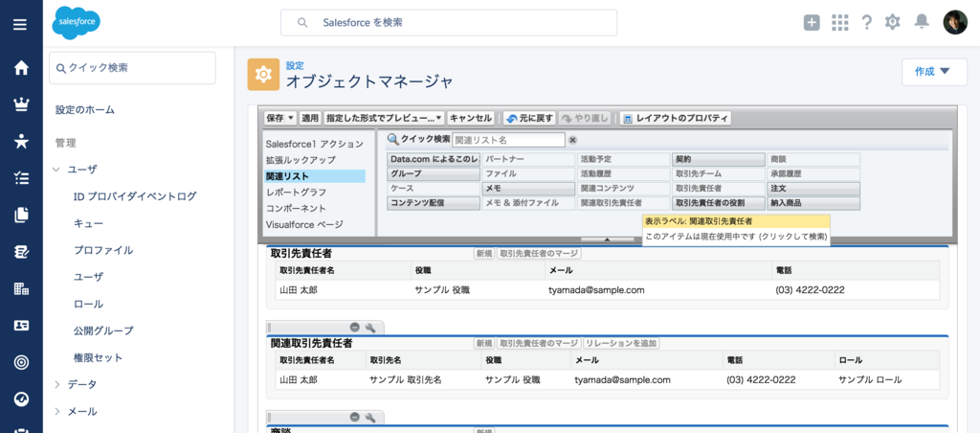Open the app launcher grid icon
This screenshot has height=433, width=980.
pyautogui.click(x=840, y=23)
